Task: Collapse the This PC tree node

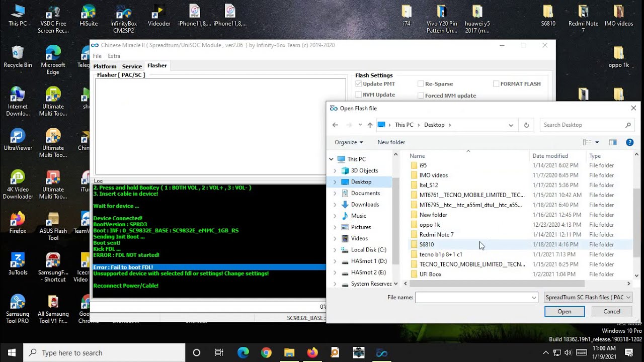Action: [x=331, y=159]
